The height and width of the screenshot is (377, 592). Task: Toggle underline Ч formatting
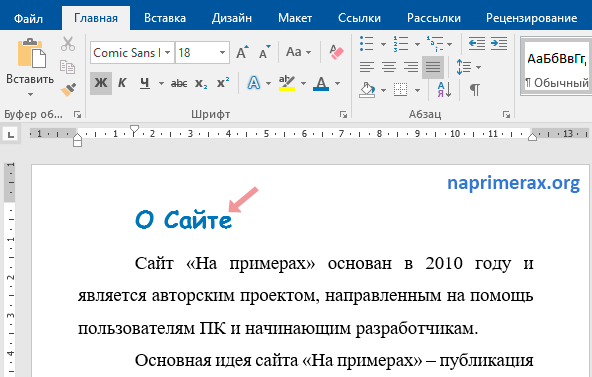[x=145, y=83]
